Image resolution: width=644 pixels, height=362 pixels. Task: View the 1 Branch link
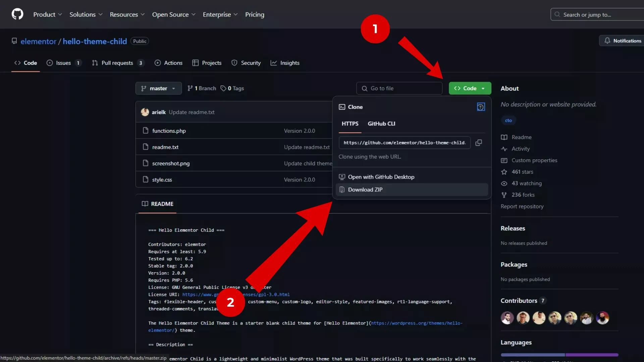(x=202, y=88)
